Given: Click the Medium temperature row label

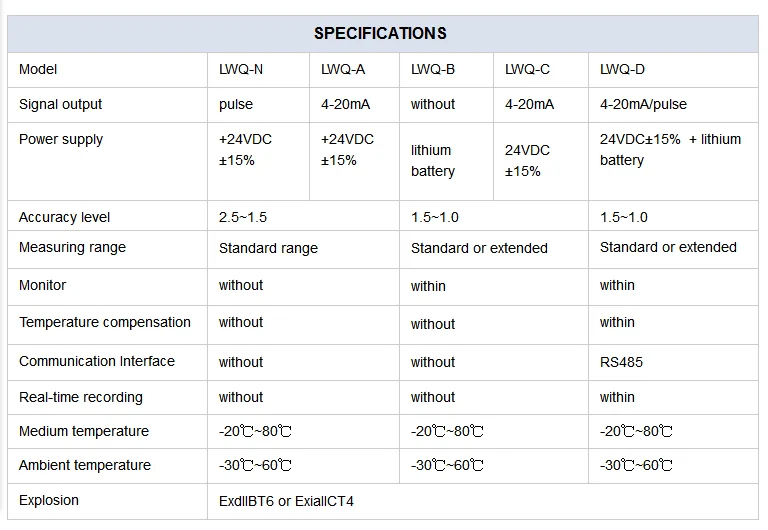Looking at the screenshot, I should click(x=84, y=431).
